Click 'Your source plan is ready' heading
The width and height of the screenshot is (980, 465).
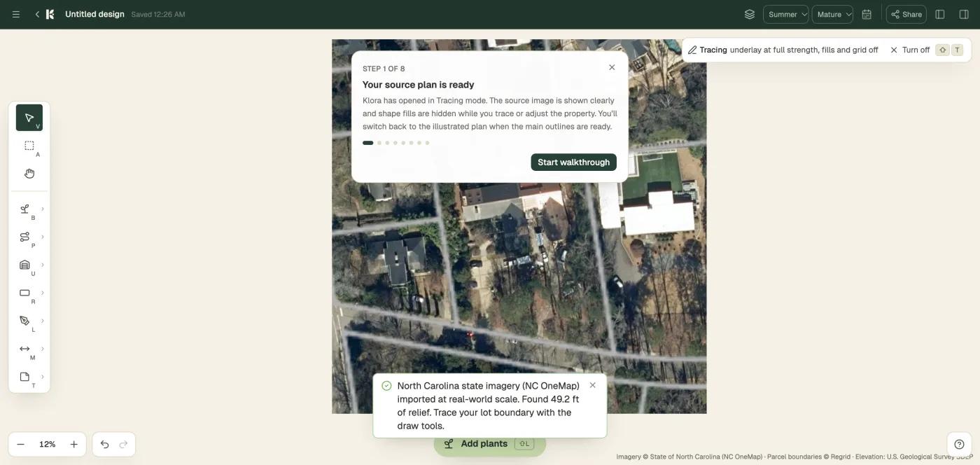coord(418,84)
